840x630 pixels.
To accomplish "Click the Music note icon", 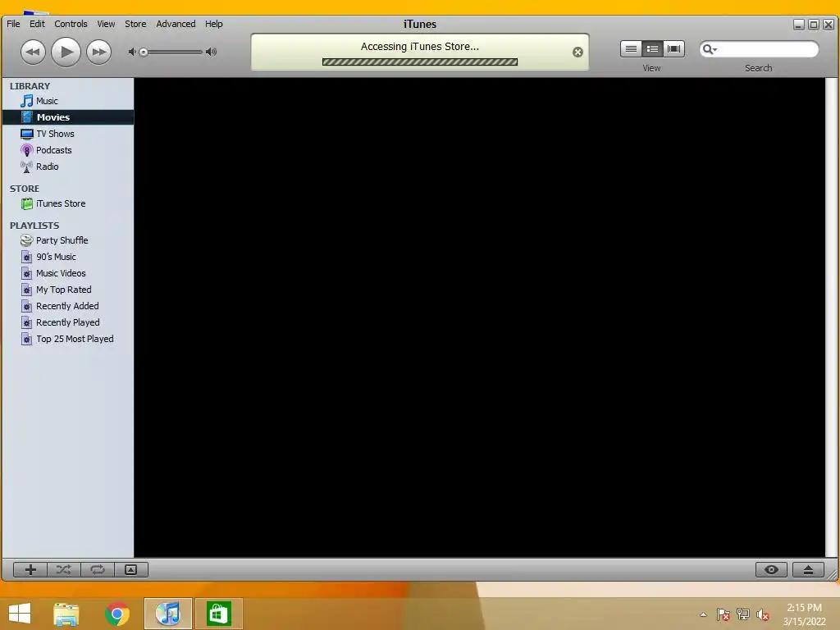I will [x=27, y=101].
